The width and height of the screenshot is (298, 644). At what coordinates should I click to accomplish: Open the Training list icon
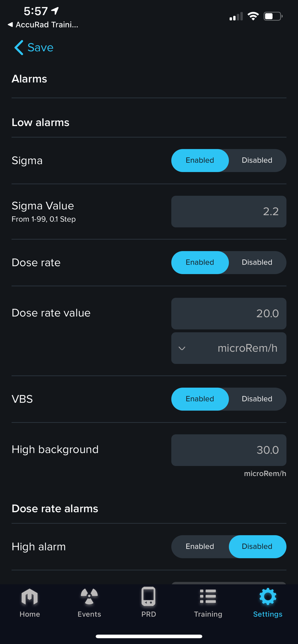coord(208,597)
